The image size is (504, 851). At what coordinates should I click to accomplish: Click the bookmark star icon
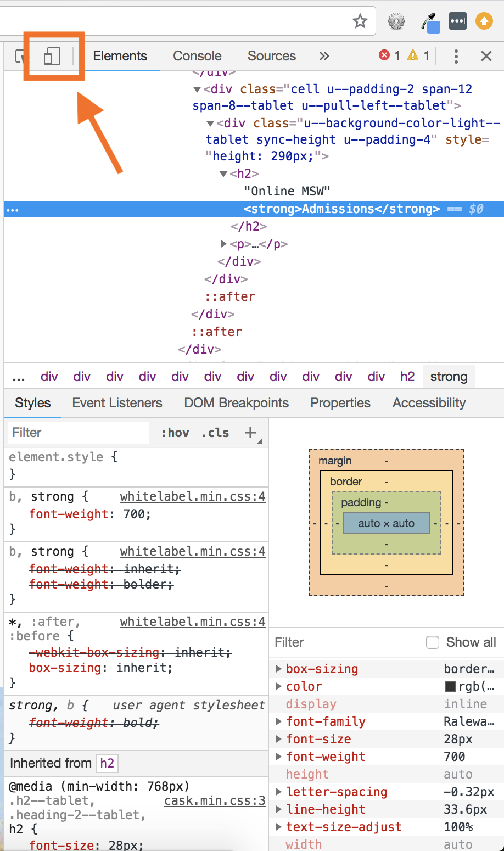click(x=360, y=21)
